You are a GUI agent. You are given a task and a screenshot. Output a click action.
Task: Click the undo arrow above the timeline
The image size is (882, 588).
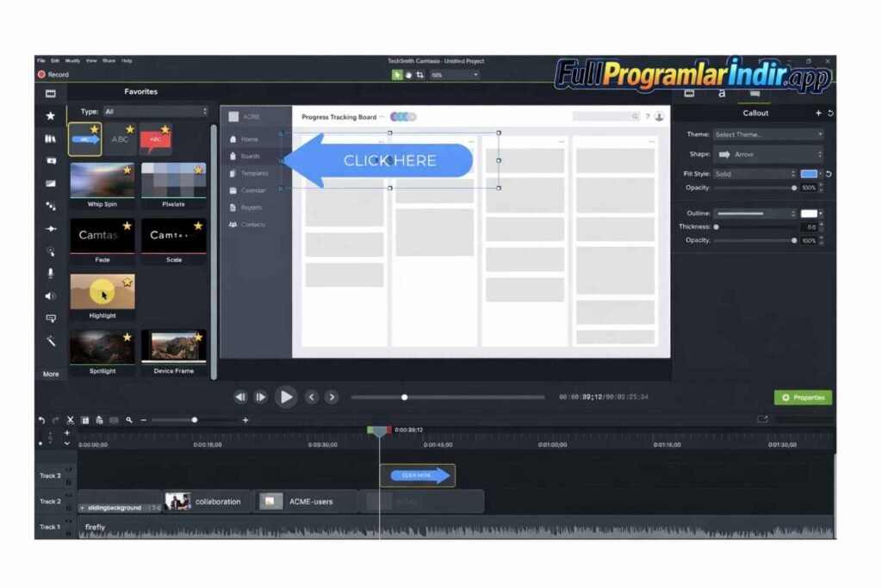[43, 419]
